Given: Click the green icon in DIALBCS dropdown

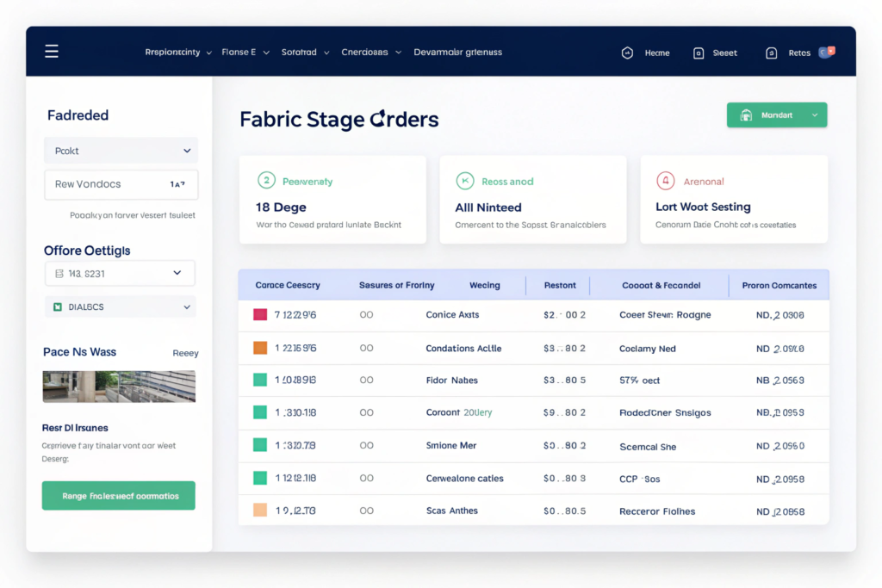Looking at the screenshot, I should pyautogui.click(x=58, y=306).
